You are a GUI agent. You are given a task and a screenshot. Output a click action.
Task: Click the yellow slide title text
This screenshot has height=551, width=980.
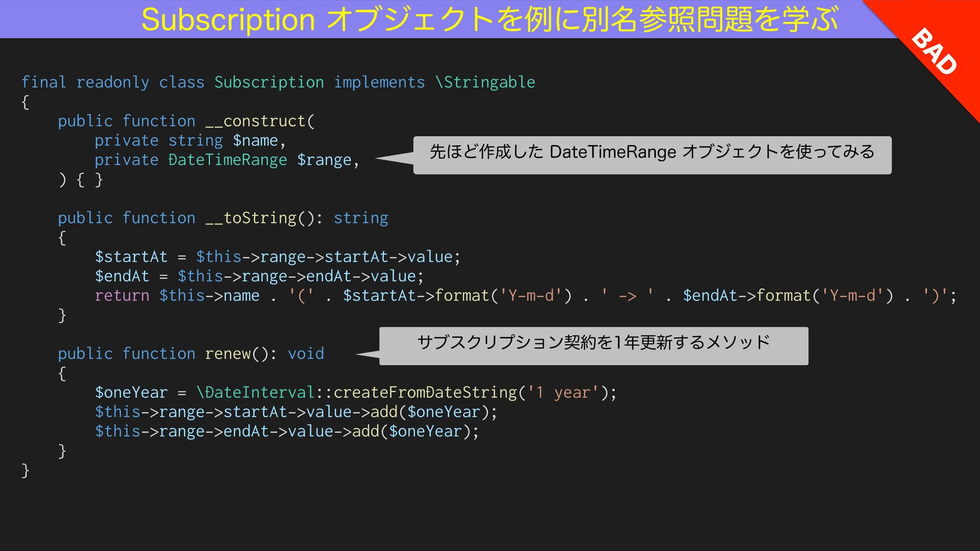click(489, 19)
